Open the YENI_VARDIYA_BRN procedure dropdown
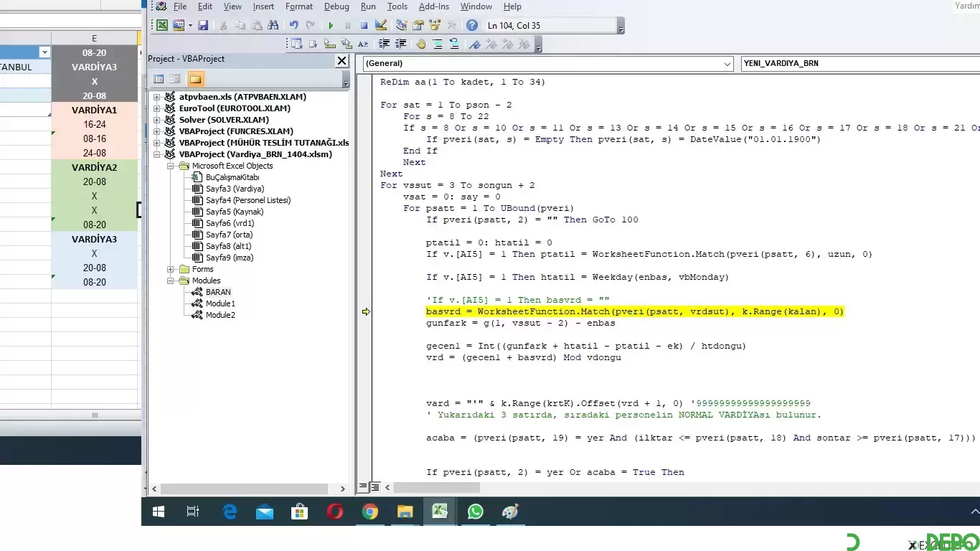980x551 pixels. pos(861,64)
